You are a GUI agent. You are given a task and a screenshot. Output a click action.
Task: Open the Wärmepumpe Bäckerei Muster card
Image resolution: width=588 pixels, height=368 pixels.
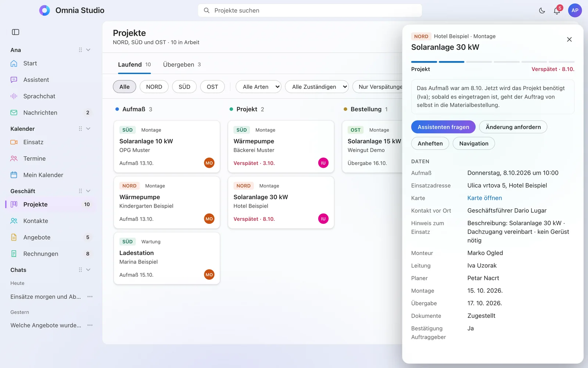click(x=281, y=146)
